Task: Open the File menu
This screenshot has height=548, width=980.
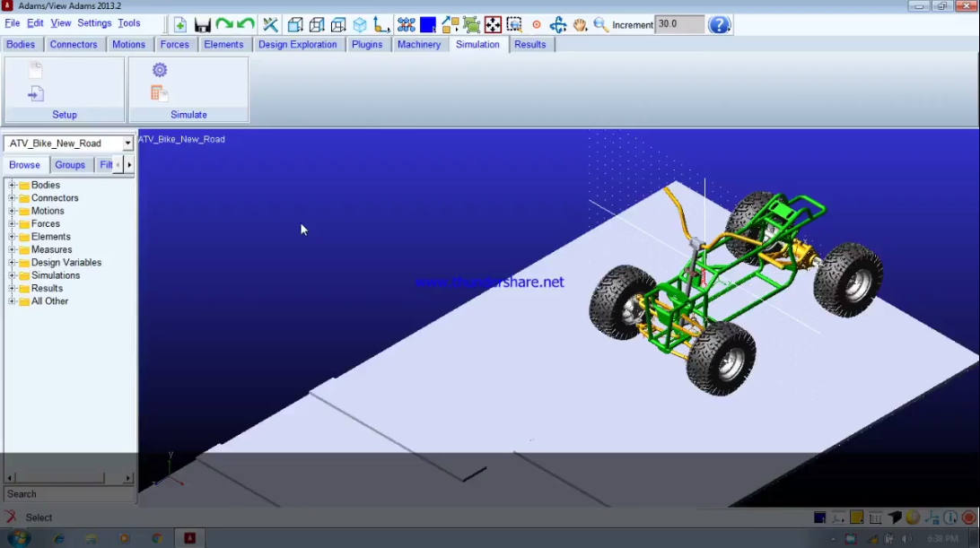Action: [13, 23]
